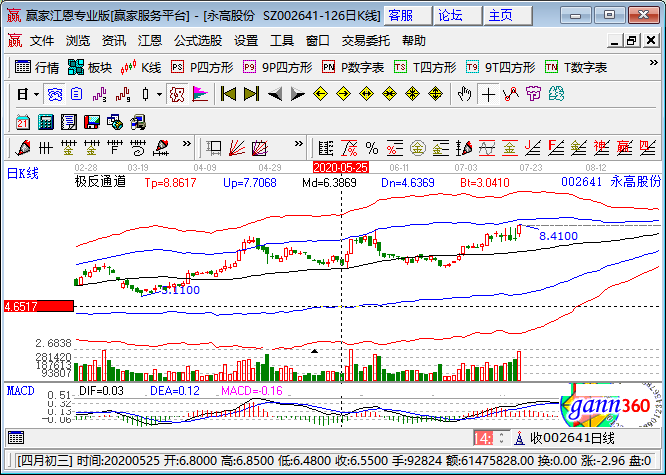666x475 pixels.
Task: Open the 公式选股 menu
Action: coord(198,41)
